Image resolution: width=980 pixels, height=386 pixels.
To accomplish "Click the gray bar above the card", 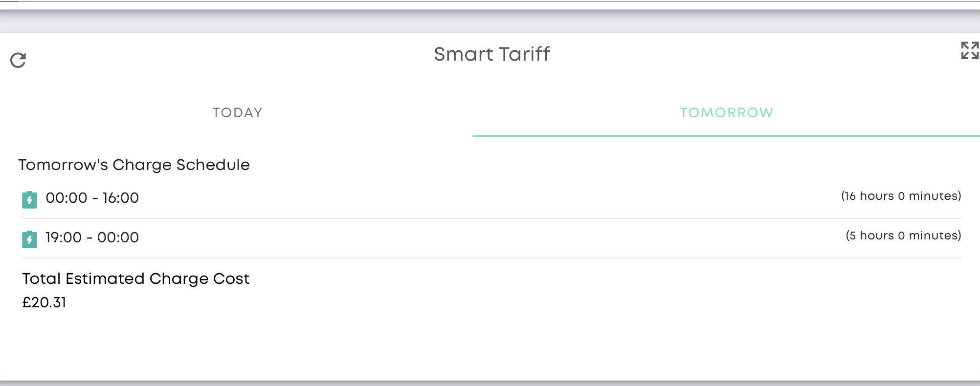I will (490, 21).
